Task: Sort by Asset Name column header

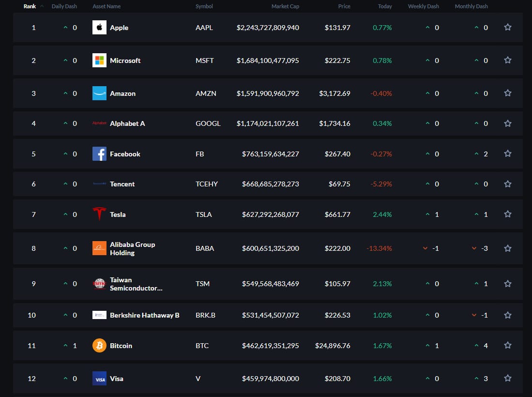Action: tap(106, 6)
